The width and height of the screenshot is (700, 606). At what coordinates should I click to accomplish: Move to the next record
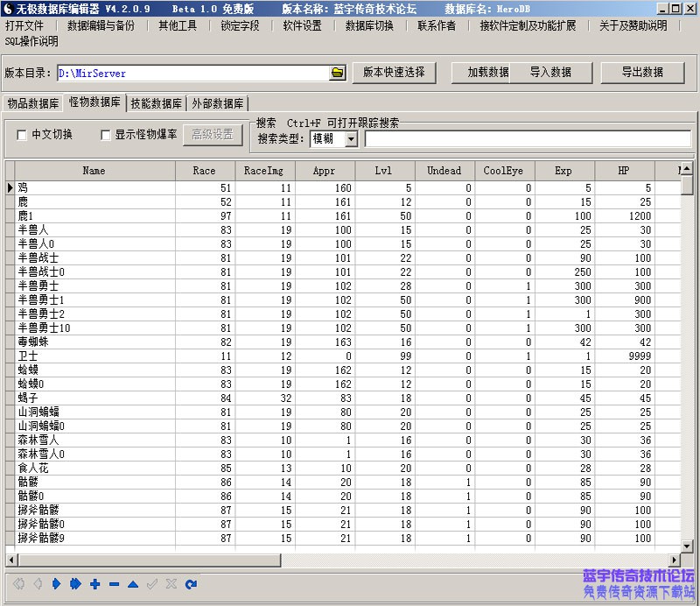point(56,585)
